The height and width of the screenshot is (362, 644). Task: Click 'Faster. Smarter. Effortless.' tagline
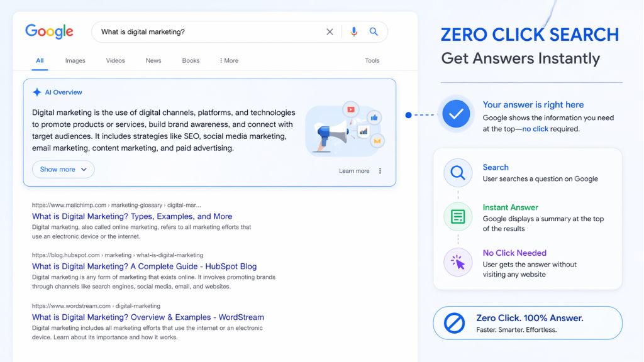(x=516, y=329)
